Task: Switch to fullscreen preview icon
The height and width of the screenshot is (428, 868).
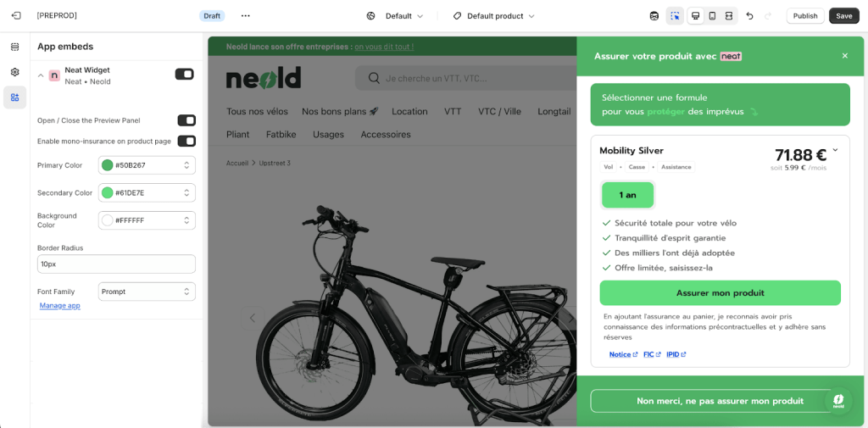Action: (x=729, y=15)
